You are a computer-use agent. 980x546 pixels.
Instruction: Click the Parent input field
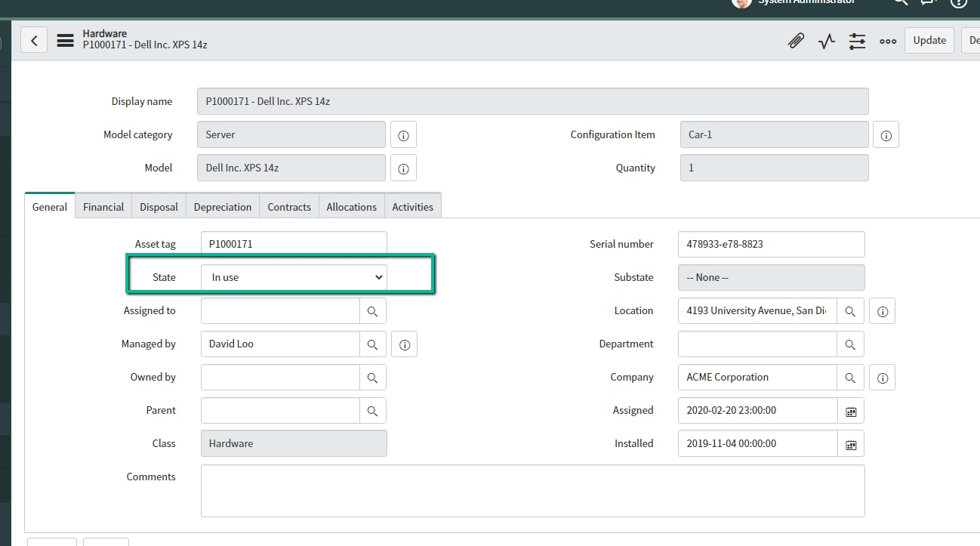click(x=280, y=411)
